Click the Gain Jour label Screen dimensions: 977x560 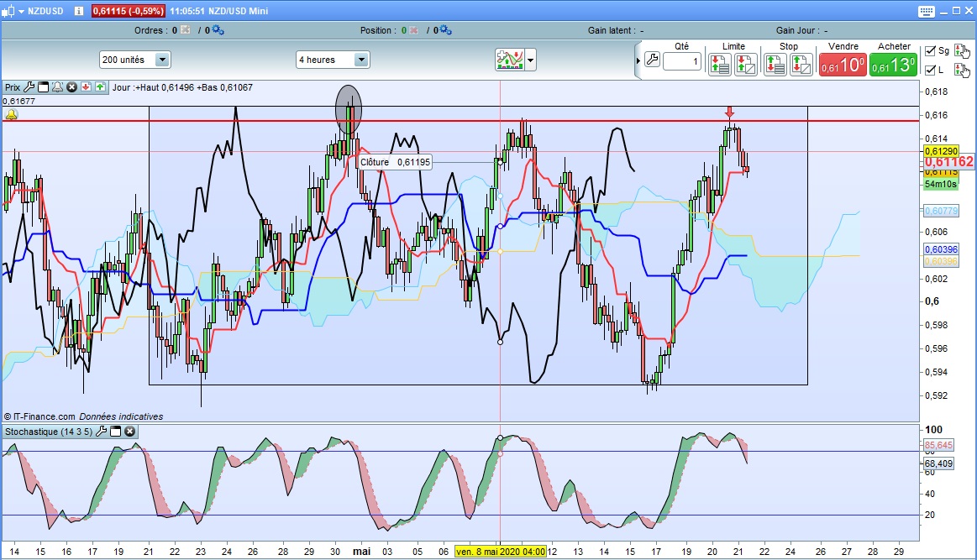pyautogui.click(x=797, y=30)
